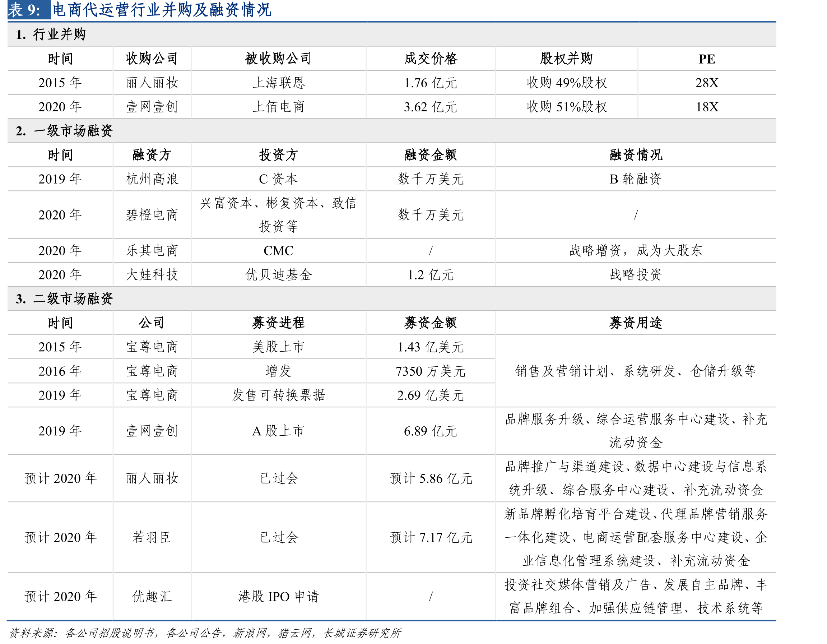Select cell 上佰电商
The image size is (827, 644).
coord(278,107)
